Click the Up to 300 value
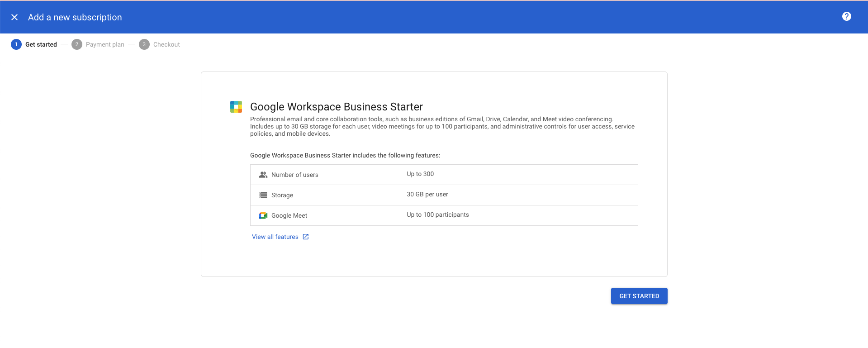This screenshot has width=868, height=348. (420, 174)
